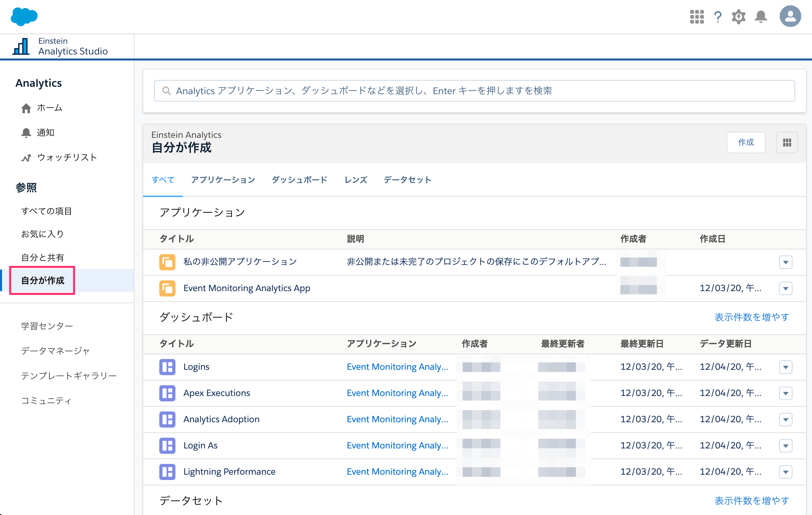Screen dimensions: 812x515
Task: Click 表示件数を増やす for dashboards
Action: click(752, 317)
